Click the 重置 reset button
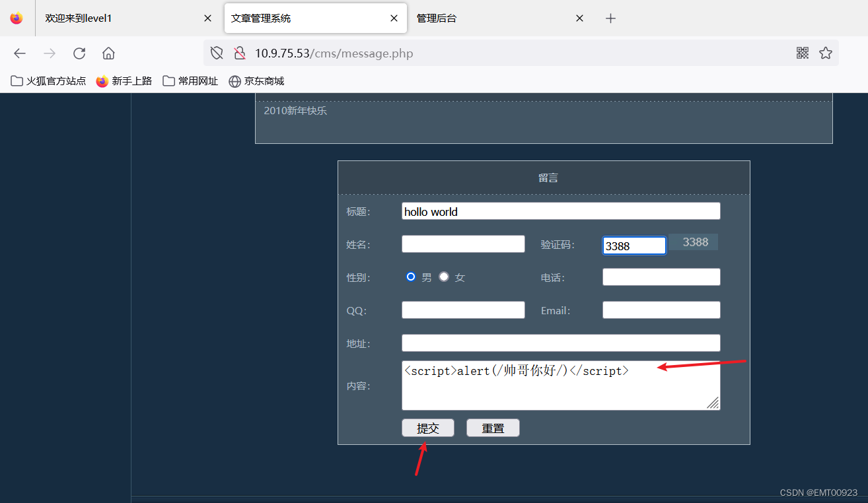Screen dimensions: 868x503 [x=493, y=428]
